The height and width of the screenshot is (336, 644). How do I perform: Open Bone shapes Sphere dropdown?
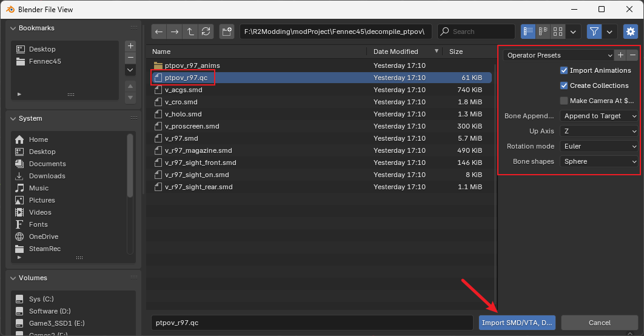(x=599, y=161)
